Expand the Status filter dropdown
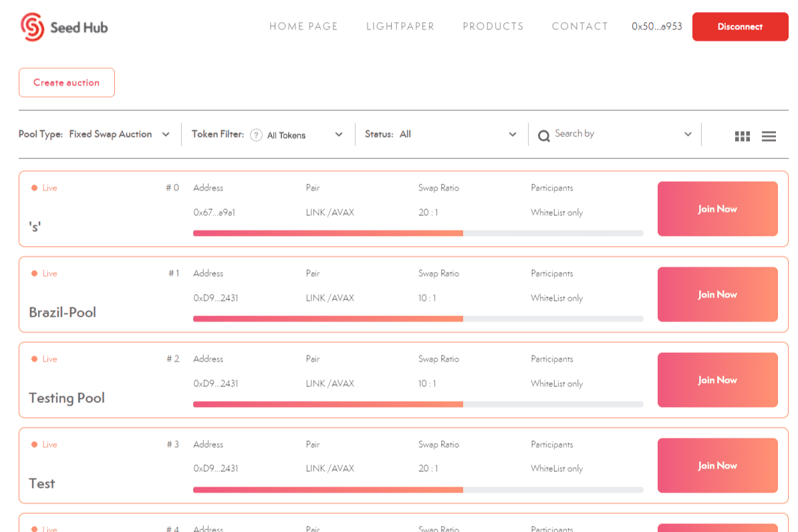The width and height of the screenshot is (798, 532). coord(513,134)
